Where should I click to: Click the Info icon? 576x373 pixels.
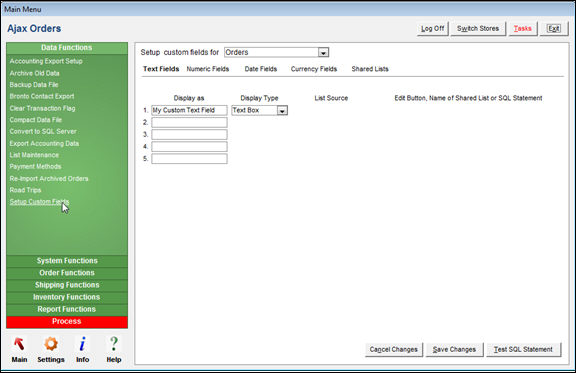(83, 344)
